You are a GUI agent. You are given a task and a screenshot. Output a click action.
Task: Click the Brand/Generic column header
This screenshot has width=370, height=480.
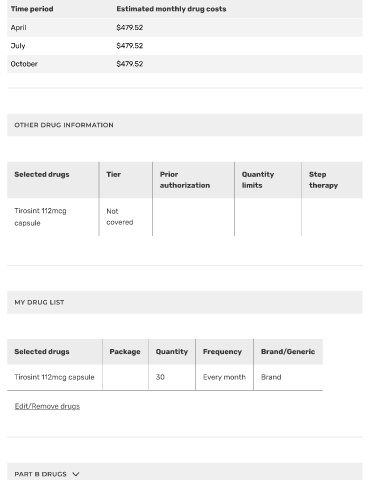[288, 352]
